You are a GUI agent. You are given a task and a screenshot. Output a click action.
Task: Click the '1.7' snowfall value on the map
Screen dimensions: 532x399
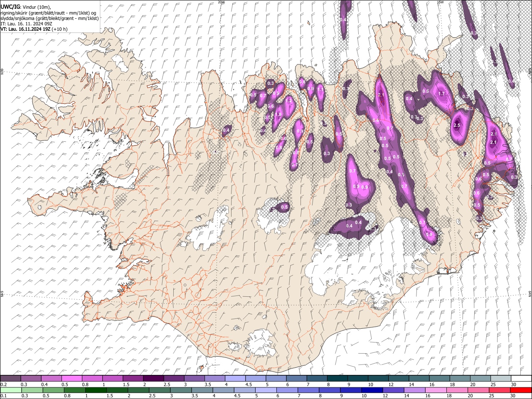(x=441, y=94)
